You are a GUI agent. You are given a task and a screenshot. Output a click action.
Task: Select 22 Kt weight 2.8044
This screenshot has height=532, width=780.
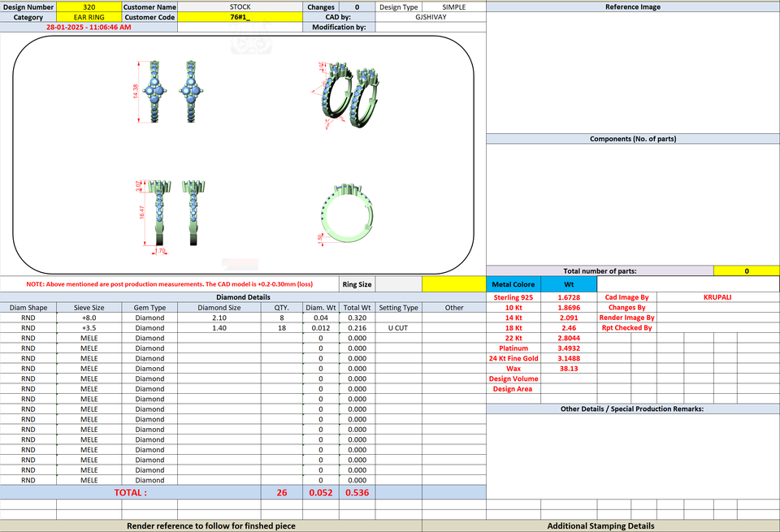click(569, 338)
